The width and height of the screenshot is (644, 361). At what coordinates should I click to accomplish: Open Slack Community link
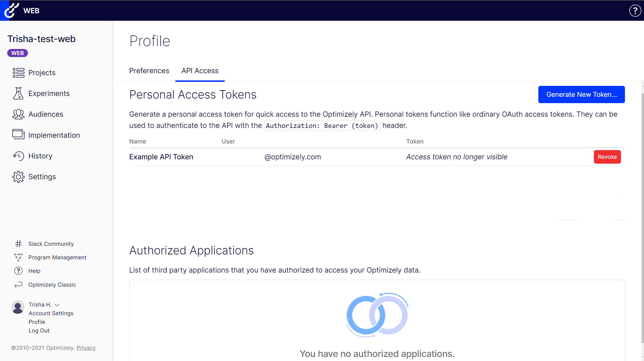(51, 244)
